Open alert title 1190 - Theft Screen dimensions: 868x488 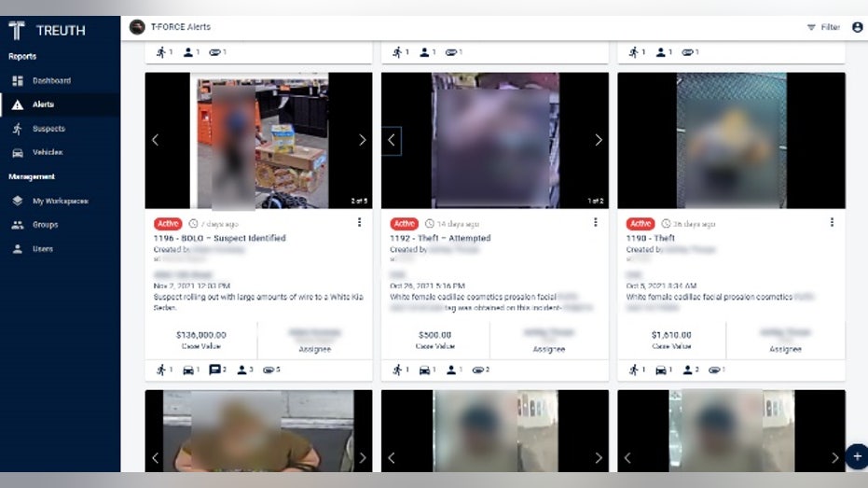[x=651, y=238]
